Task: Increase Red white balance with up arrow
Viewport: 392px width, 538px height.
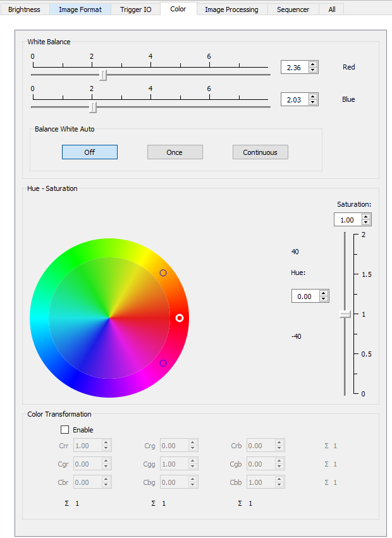Action: (312, 64)
